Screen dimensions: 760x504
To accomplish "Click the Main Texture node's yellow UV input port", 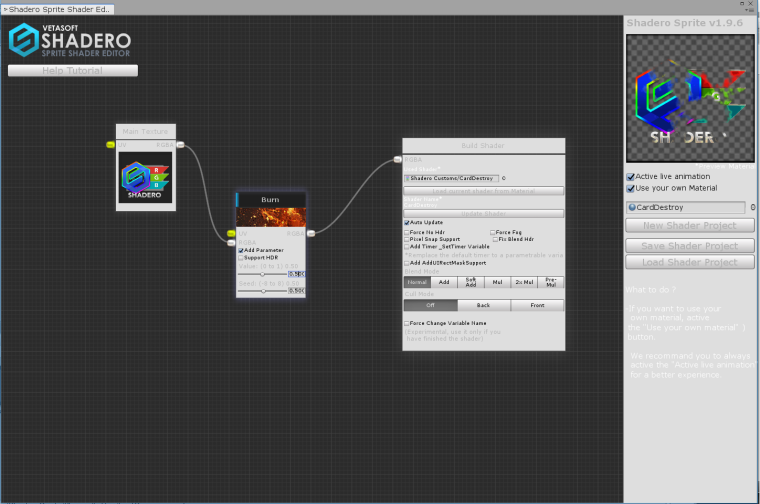I will click(x=111, y=144).
